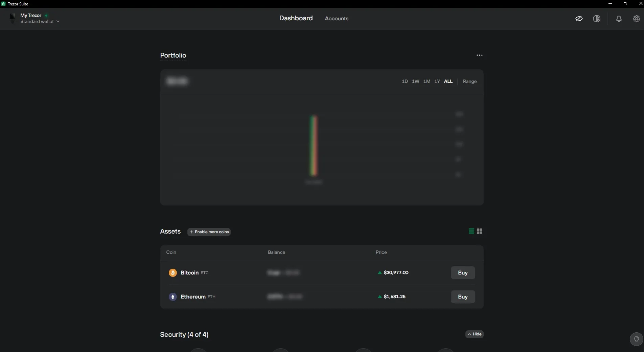Screen dimensions: 644x352
Task: Buy Ethereum with the Buy button
Action: pyautogui.click(x=463, y=297)
